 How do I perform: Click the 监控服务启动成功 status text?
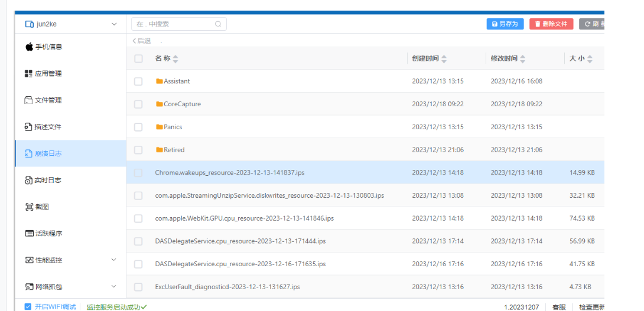pos(114,307)
